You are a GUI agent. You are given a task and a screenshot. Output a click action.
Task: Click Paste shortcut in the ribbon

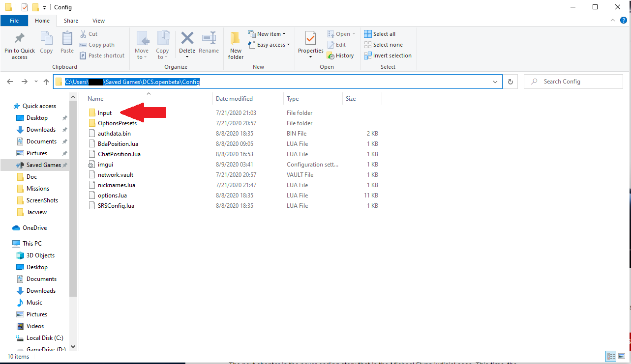point(102,56)
